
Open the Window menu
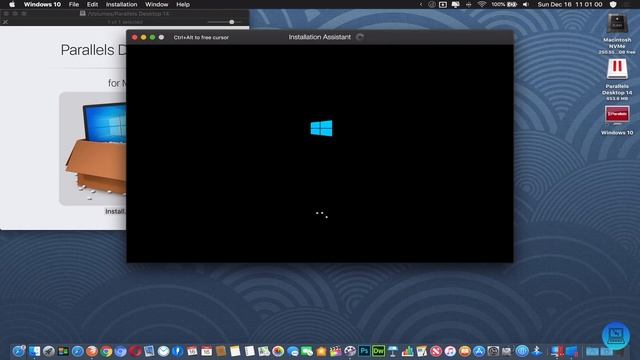point(156,4)
